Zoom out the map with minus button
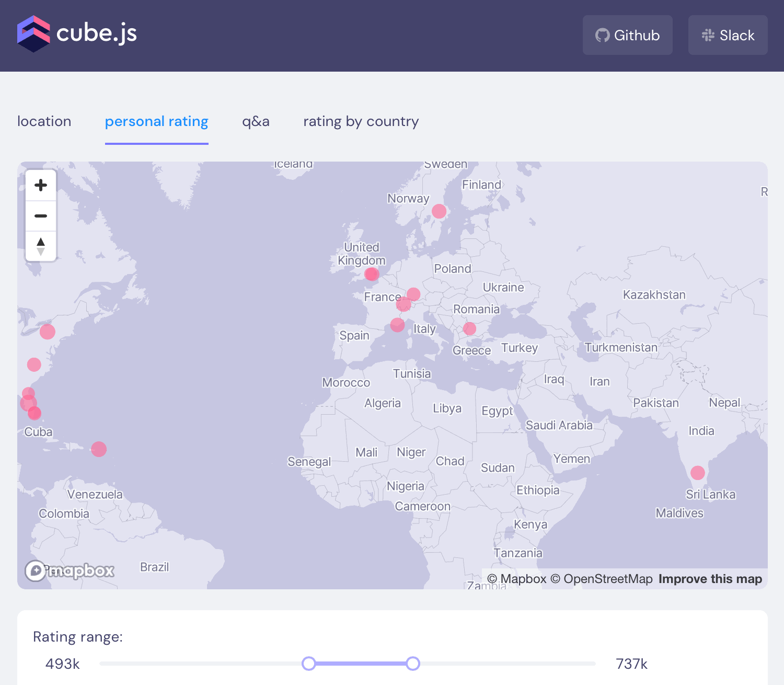Viewport: 784px width, 685px height. tap(41, 216)
